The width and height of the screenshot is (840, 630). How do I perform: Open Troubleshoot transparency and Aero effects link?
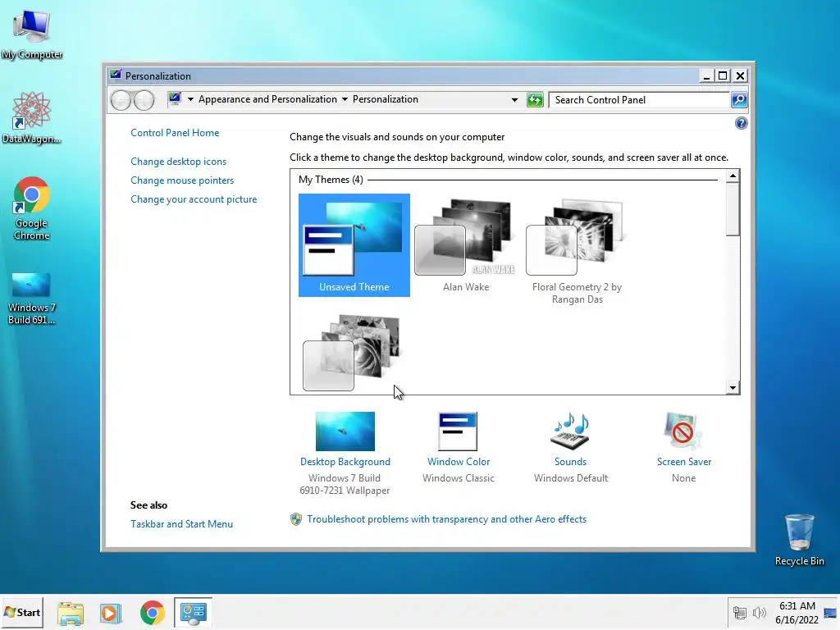click(447, 519)
